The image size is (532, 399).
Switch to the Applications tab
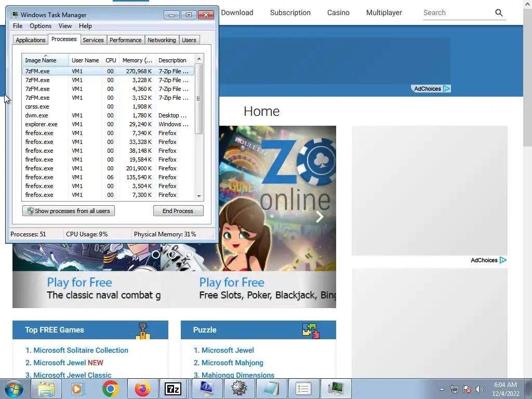point(31,40)
